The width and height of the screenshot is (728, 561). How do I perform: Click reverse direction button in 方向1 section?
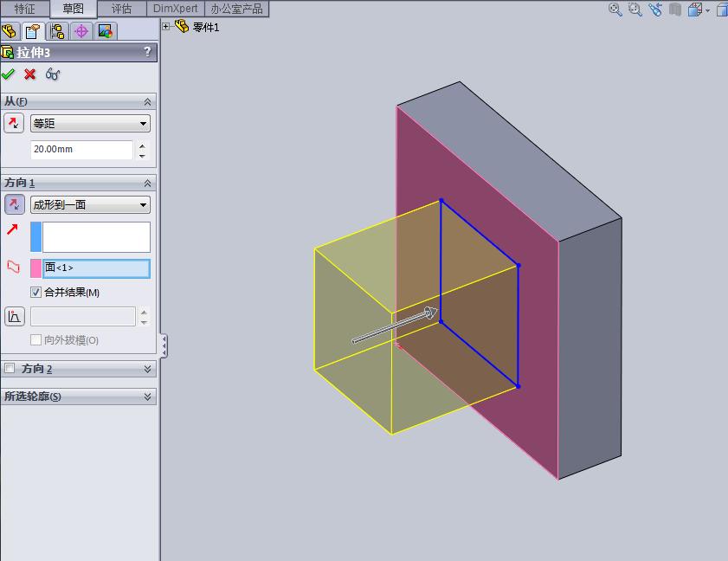[15, 204]
